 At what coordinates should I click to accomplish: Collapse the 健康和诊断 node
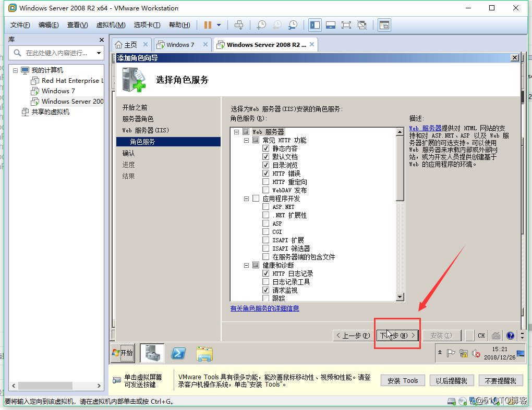246,265
